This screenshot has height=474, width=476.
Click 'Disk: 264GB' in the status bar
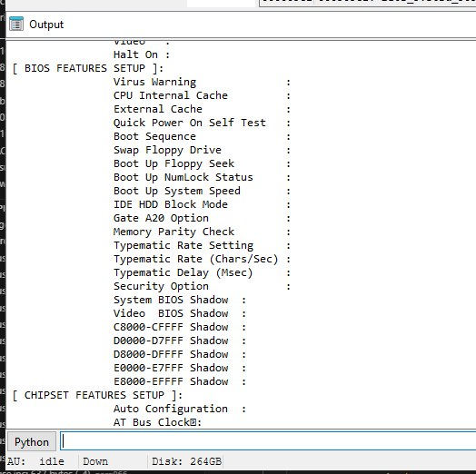click(187, 461)
